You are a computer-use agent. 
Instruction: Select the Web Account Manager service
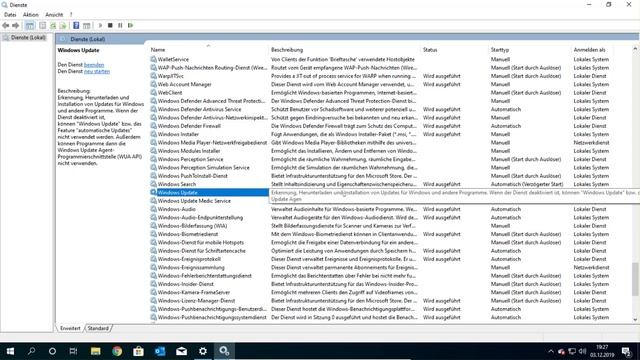coord(184,84)
